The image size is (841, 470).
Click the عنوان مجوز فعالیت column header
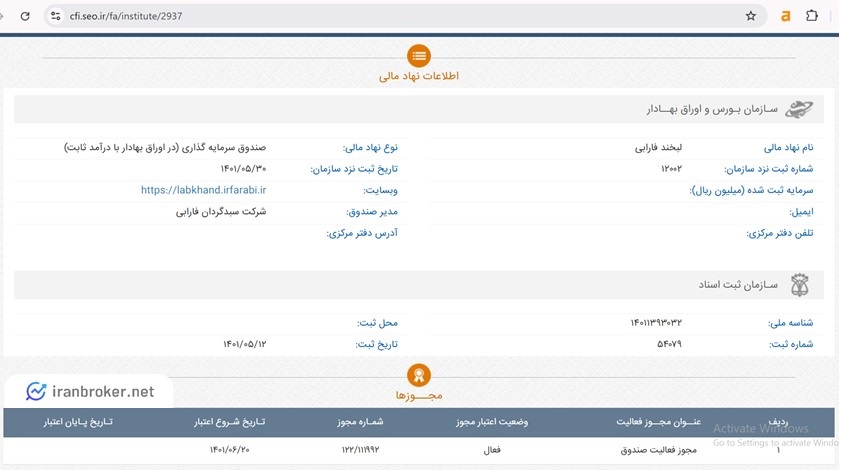pyautogui.click(x=658, y=422)
